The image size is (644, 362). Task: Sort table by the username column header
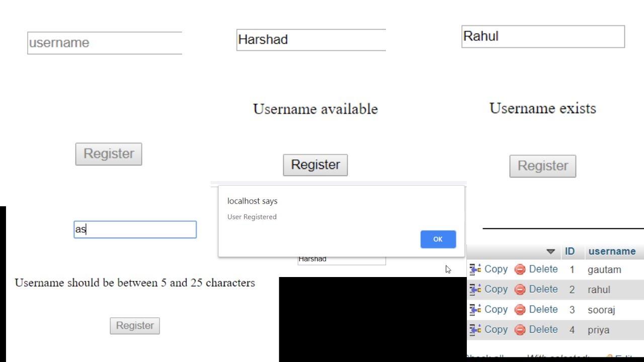pyautogui.click(x=612, y=251)
